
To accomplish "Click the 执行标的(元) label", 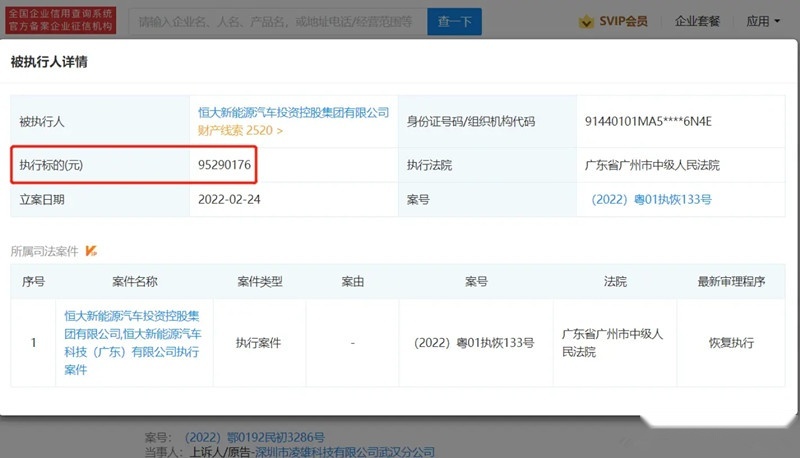I will (51, 165).
